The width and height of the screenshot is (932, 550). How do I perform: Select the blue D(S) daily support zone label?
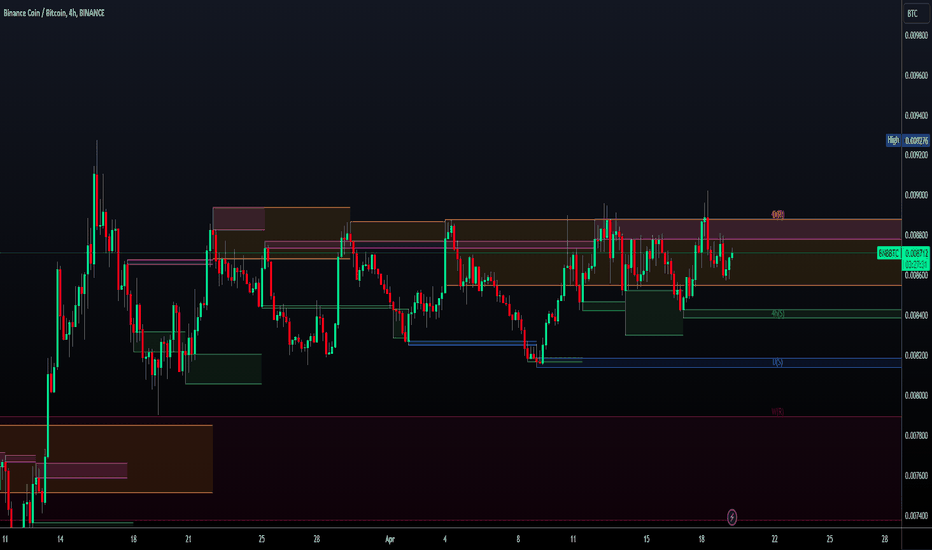(777, 362)
